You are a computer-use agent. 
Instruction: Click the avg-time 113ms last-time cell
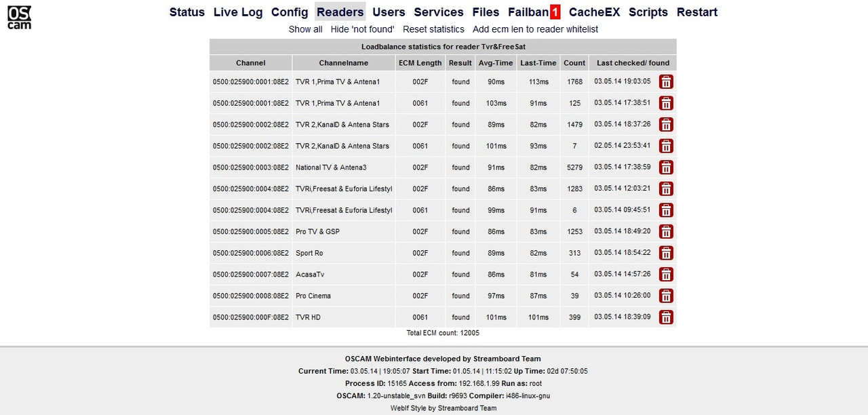point(538,81)
